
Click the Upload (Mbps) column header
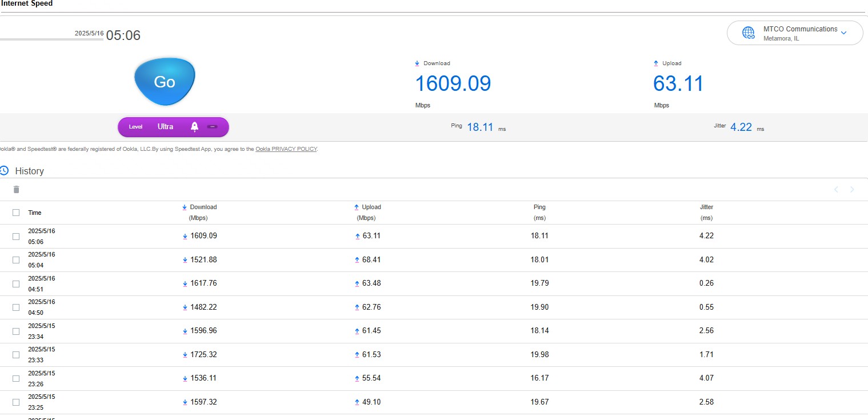(367, 213)
